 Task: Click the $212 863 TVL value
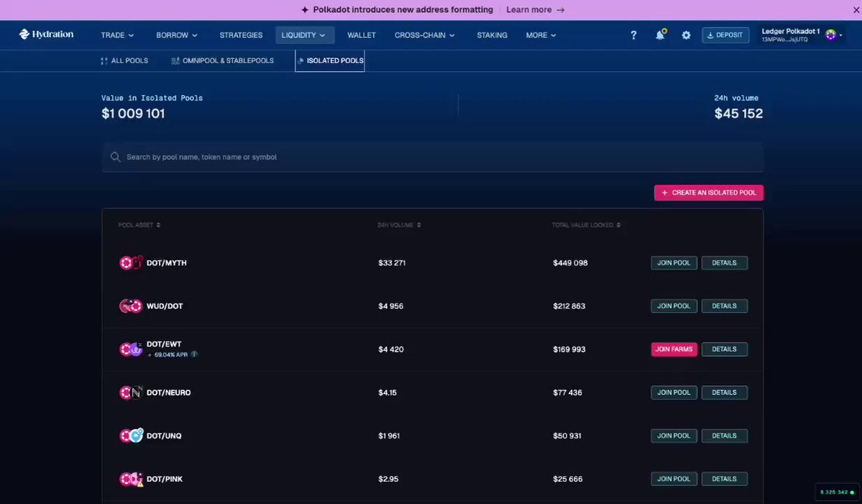coord(569,306)
